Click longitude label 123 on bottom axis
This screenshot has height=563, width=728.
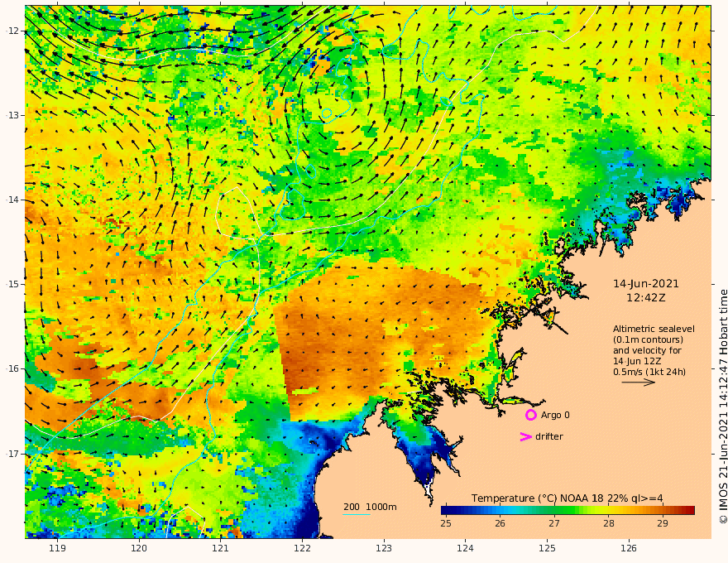coord(384,548)
